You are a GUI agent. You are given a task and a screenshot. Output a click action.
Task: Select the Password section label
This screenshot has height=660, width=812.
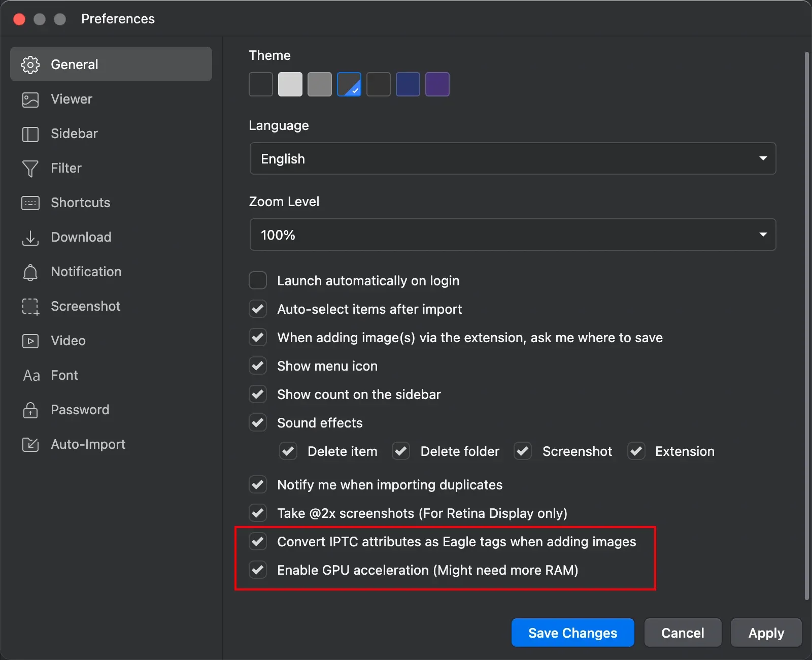coord(80,410)
